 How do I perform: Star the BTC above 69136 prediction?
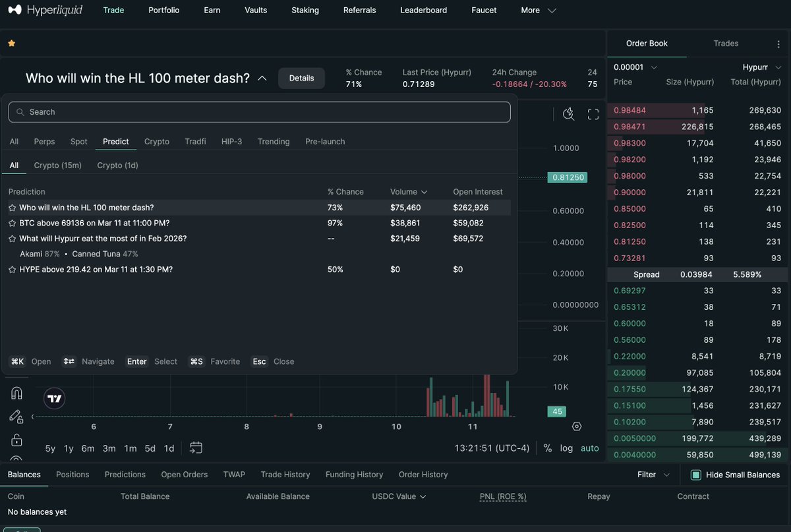[12, 223]
